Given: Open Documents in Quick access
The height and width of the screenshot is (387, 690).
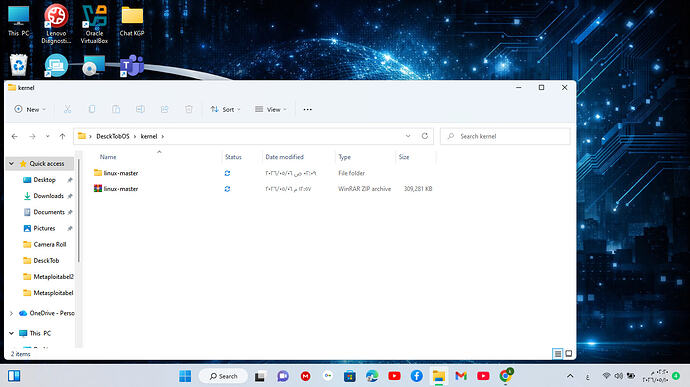Looking at the screenshot, I should (x=49, y=212).
